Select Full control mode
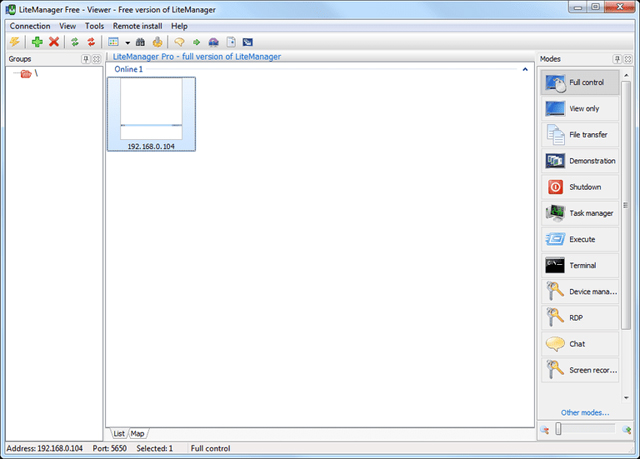 (580, 82)
